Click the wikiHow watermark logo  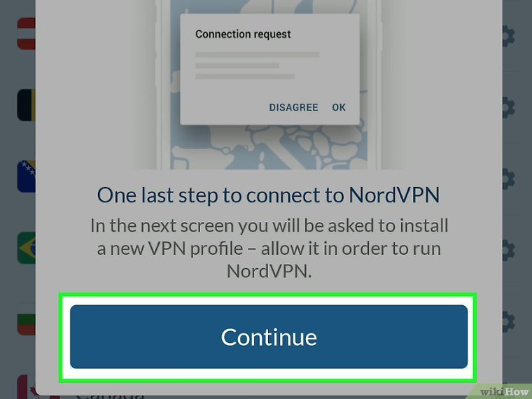(x=504, y=392)
